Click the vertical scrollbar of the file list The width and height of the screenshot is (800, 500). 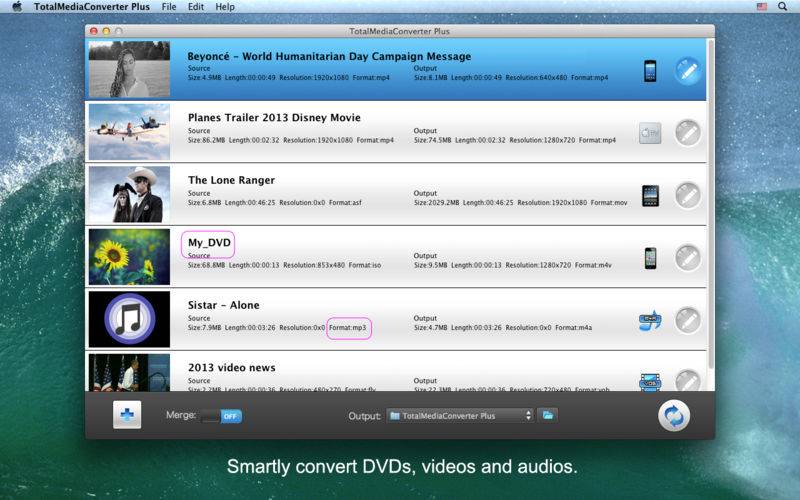tap(711, 204)
